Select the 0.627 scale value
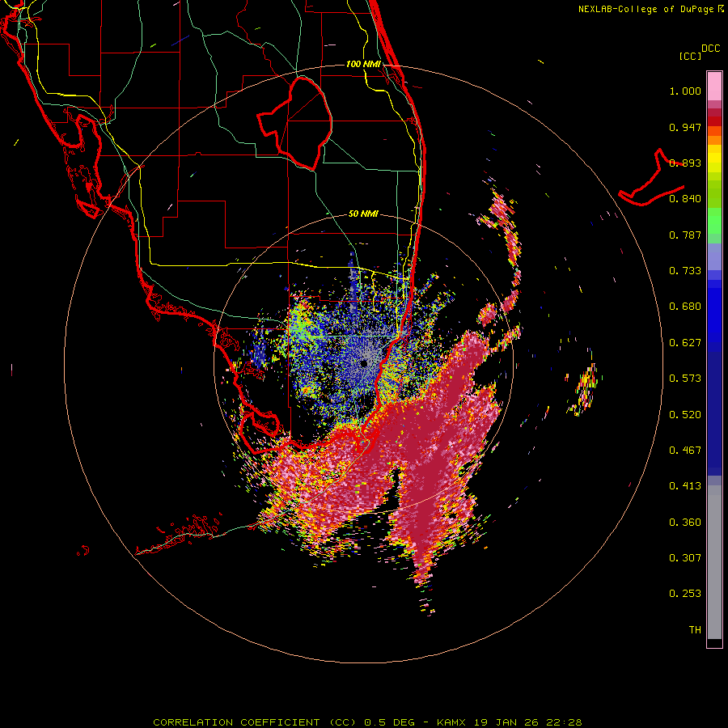 685,343
